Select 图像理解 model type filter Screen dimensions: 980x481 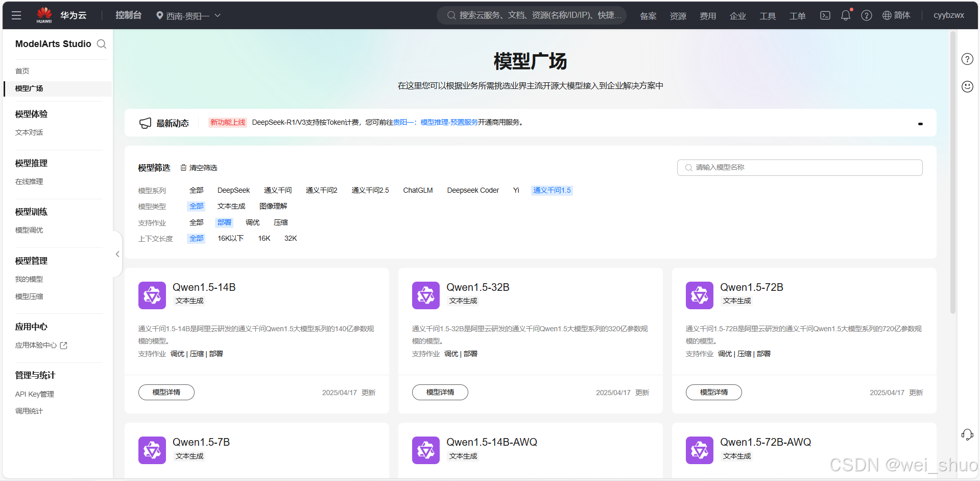273,206
